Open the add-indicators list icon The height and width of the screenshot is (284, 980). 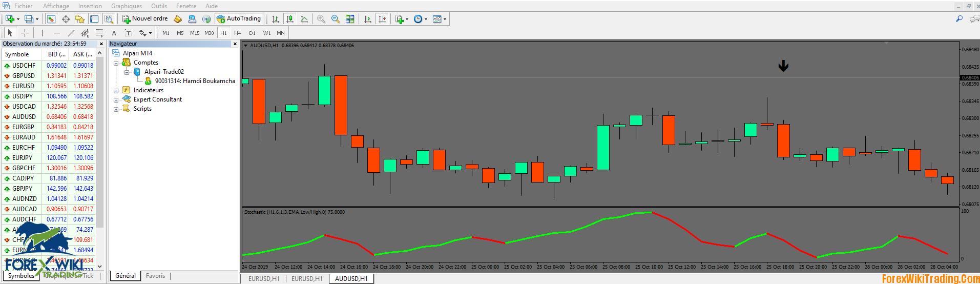tap(400, 19)
